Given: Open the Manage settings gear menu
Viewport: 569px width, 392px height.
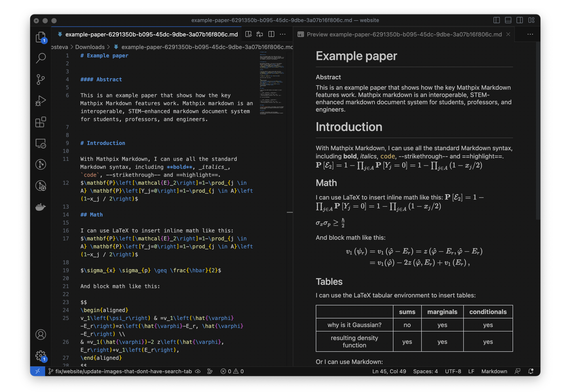Looking at the screenshot, I should click(x=40, y=356).
